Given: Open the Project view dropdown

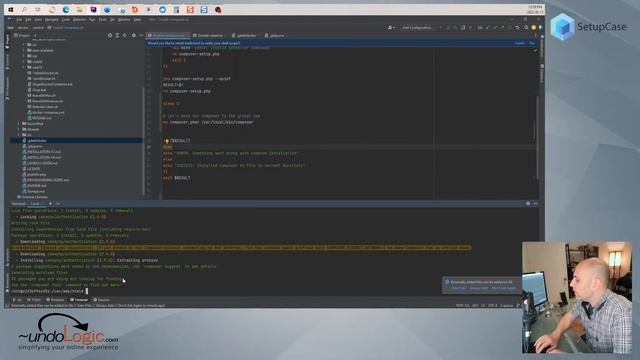Looking at the screenshot, I should (25, 36).
